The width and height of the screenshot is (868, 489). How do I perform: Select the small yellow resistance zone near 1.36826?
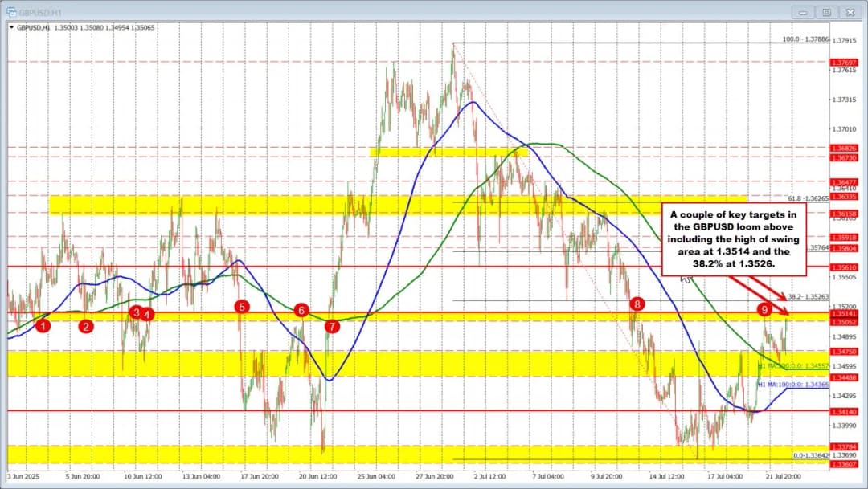click(x=448, y=151)
